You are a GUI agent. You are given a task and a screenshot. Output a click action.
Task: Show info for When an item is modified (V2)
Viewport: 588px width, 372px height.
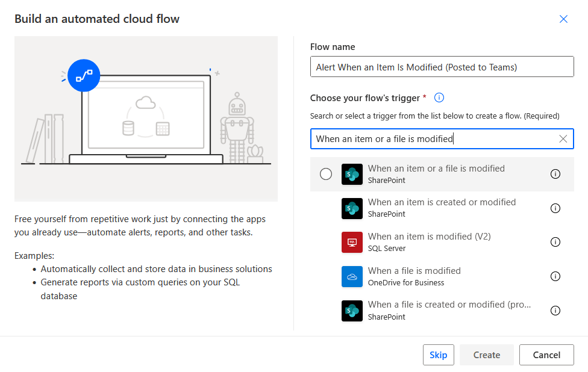555,243
